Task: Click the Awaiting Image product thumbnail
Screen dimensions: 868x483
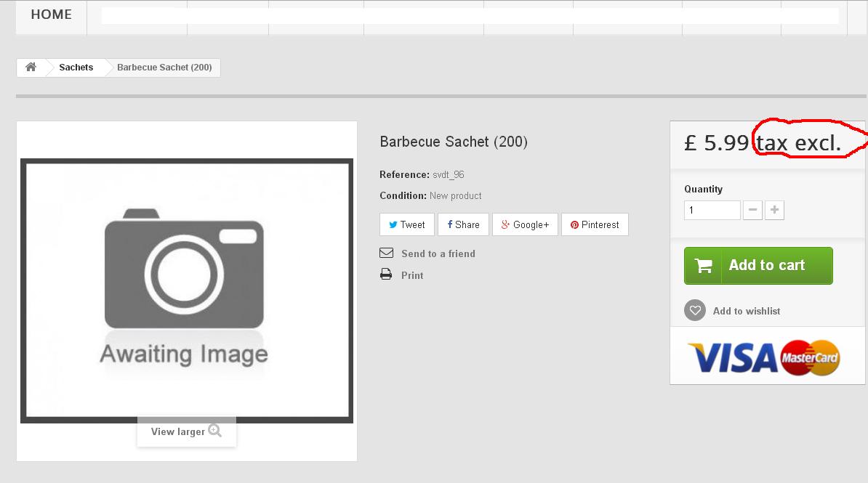Action: pyautogui.click(x=187, y=291)
